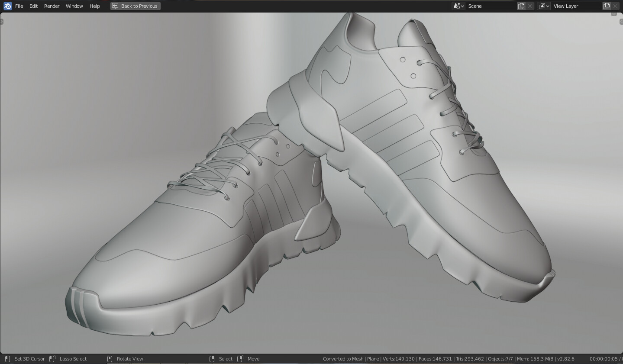The image size is (623, 364).
Task: Click the Lasso Select status text
Action: click(73, 359)
